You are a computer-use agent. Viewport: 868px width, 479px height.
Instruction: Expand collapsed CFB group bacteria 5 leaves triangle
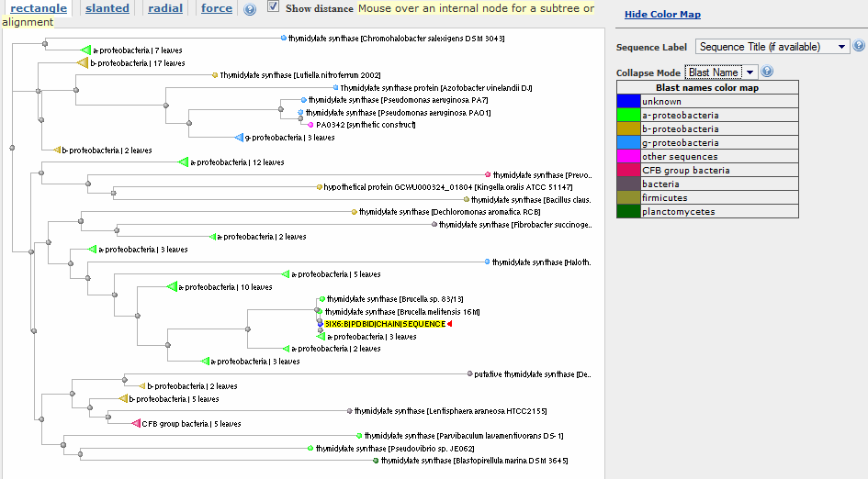[x=136, y=424]
